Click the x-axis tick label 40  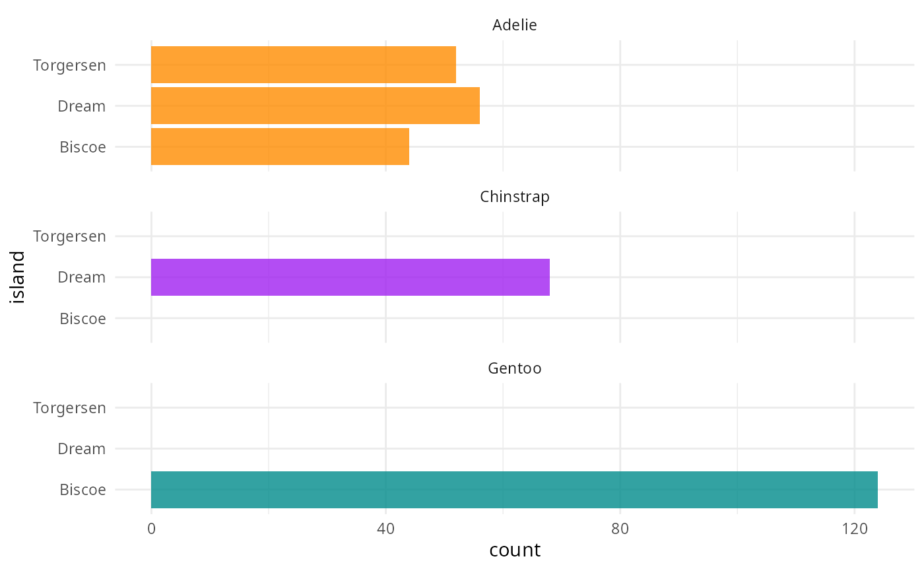pos(385,529)
